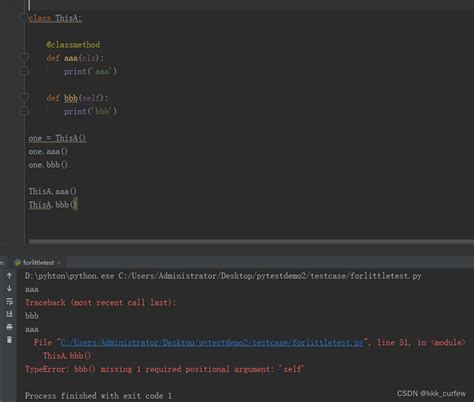
Task: Click the fold end marker at print('bbb')
Action: pyautogui.click(x=24, y=111)
